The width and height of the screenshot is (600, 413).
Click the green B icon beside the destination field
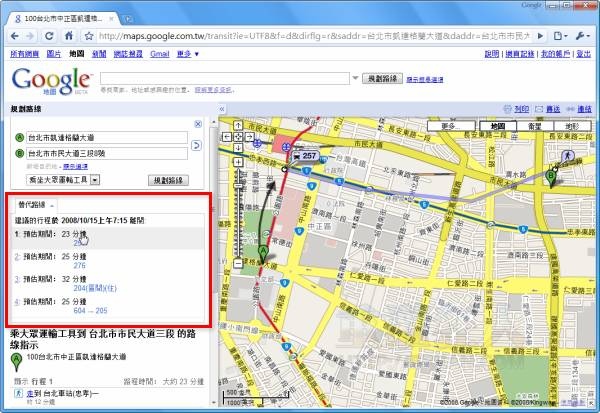(x=19, y=153)
